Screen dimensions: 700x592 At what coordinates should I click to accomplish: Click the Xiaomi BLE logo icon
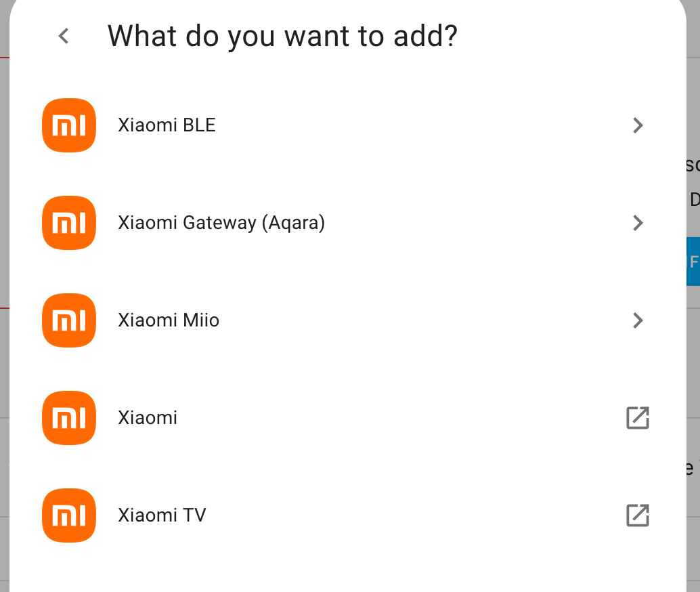coord(69,125)
